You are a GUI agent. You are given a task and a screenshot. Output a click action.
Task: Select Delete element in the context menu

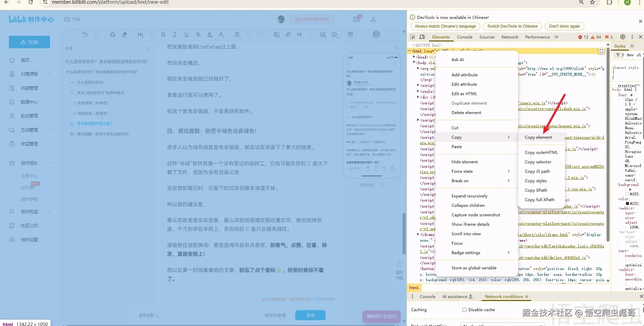pyautogui.click(x=477, y=113)
